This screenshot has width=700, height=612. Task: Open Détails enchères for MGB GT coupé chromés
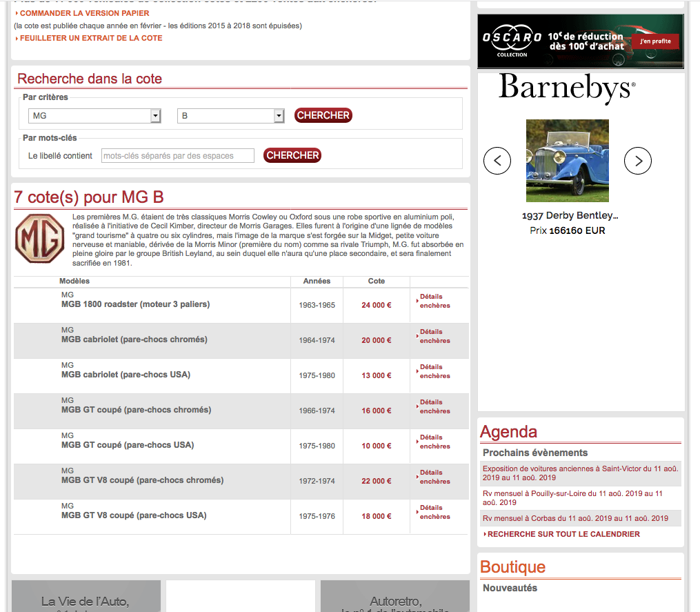pyautogui.click(x=434, y=406)
